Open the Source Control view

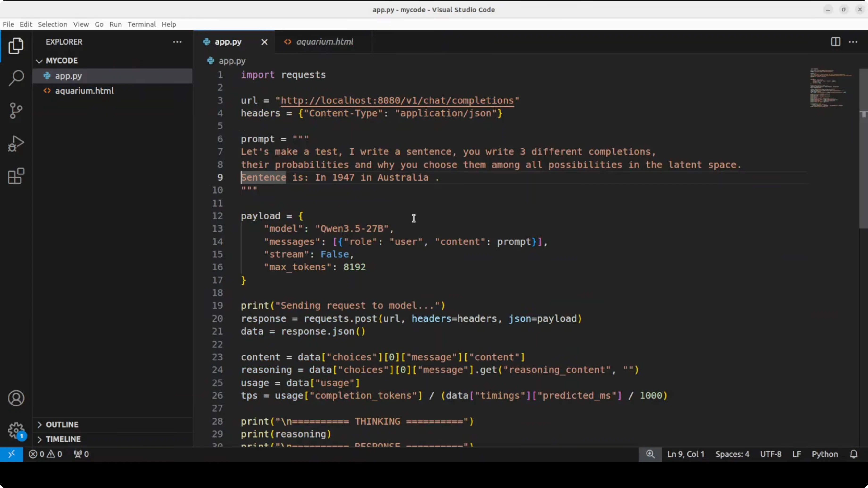(x=16, y=111)
